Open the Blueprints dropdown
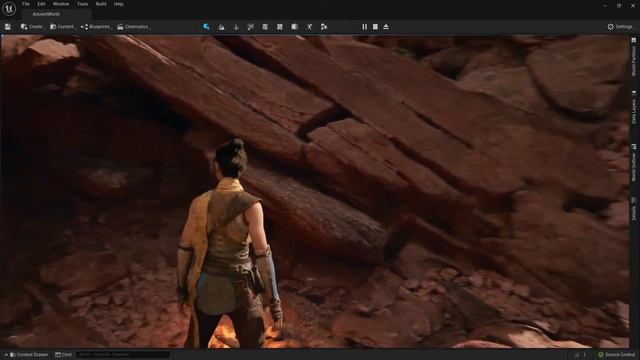This screenshot has height=360, width=640. point(96,27)
